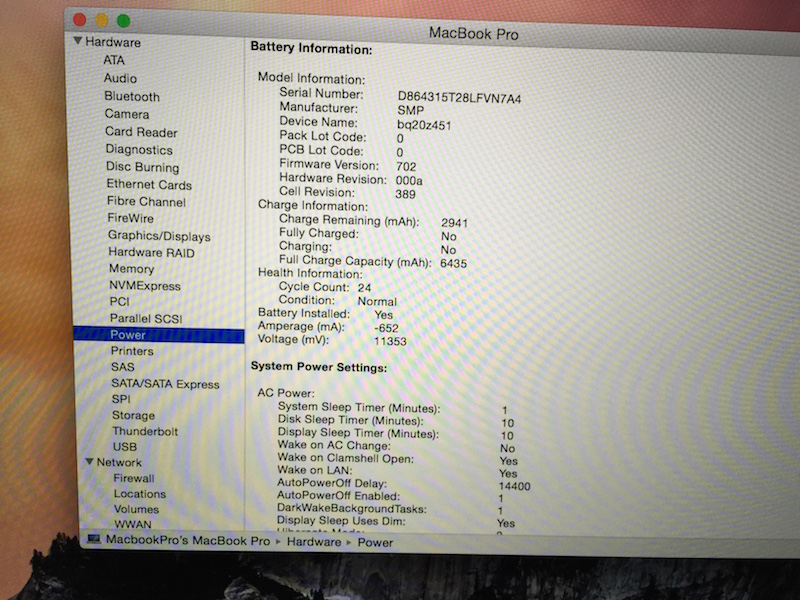Viewport: 800px width, 600px height.
Task: Click the Network section label
Action: point(119,462)
